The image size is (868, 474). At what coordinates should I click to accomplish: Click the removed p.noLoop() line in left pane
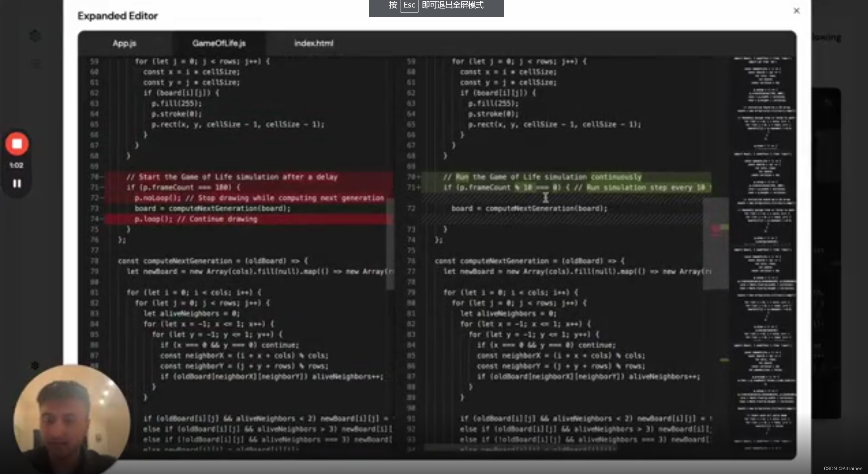[x=259, y=198]
